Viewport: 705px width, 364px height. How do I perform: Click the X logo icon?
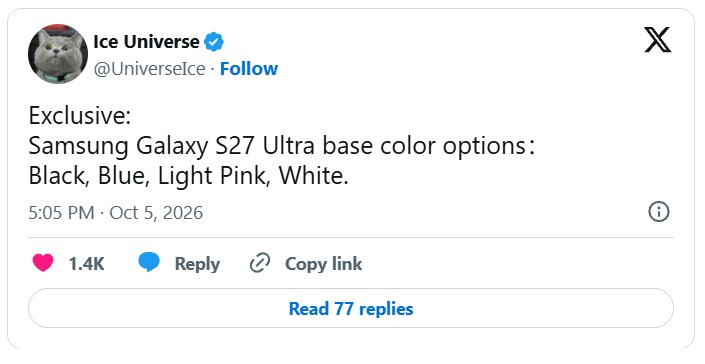point(657,40)
